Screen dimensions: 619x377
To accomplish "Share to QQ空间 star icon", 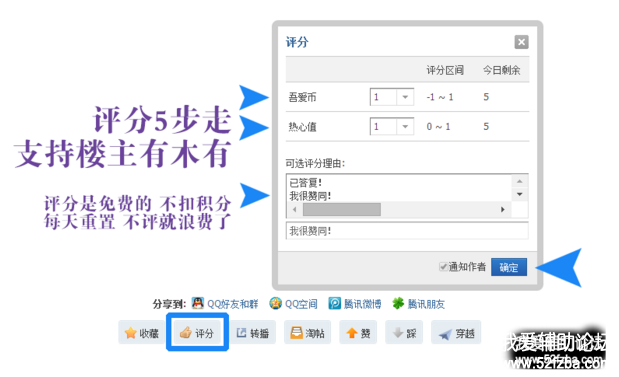I will click(x=276, y=303).
